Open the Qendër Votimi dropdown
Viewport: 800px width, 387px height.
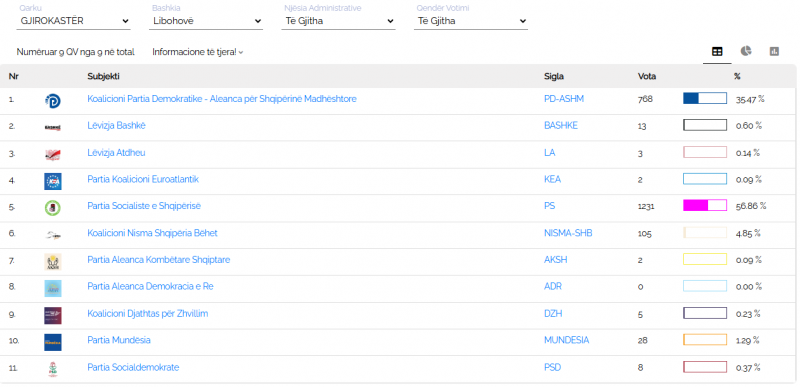click(x=471, y=21)
